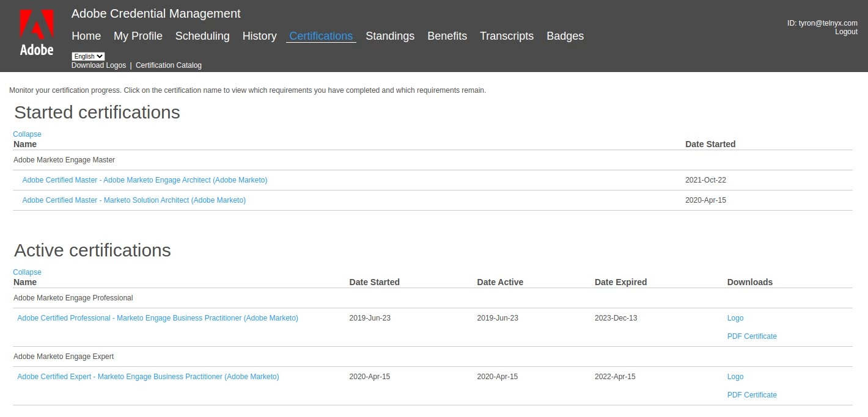The width and height of the screenshot is (868, 417).
Task: Open Adobe Marketo Engage Architect master certification
Action: [145, 180]
